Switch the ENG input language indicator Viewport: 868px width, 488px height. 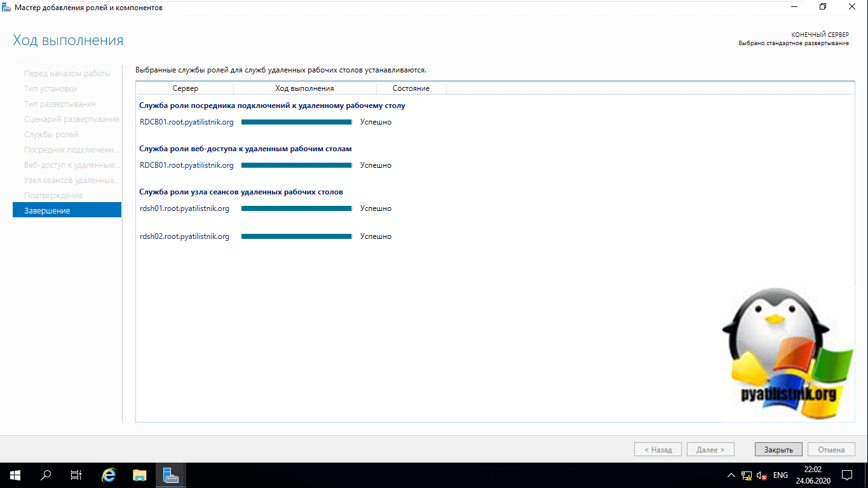click(780, 475)
